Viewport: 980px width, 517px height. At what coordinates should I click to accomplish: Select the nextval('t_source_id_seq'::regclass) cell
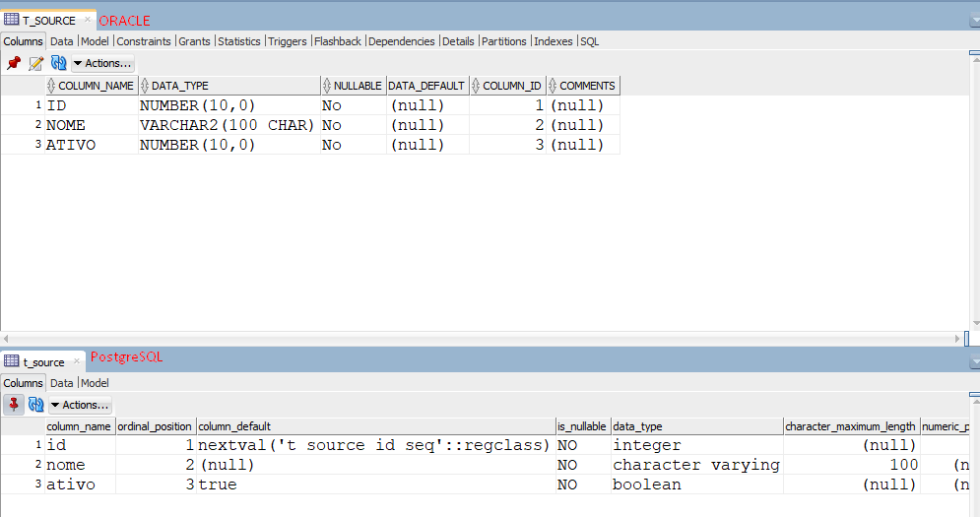pos(375,445)
